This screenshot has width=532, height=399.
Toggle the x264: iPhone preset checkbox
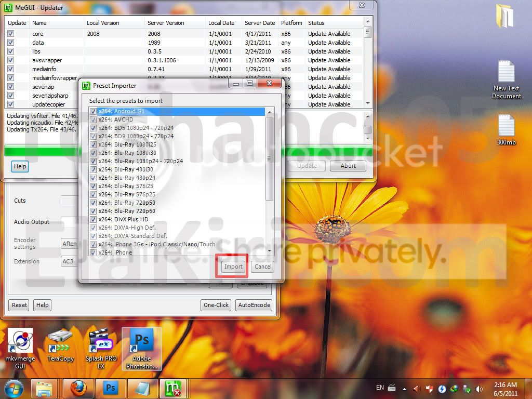93,252
